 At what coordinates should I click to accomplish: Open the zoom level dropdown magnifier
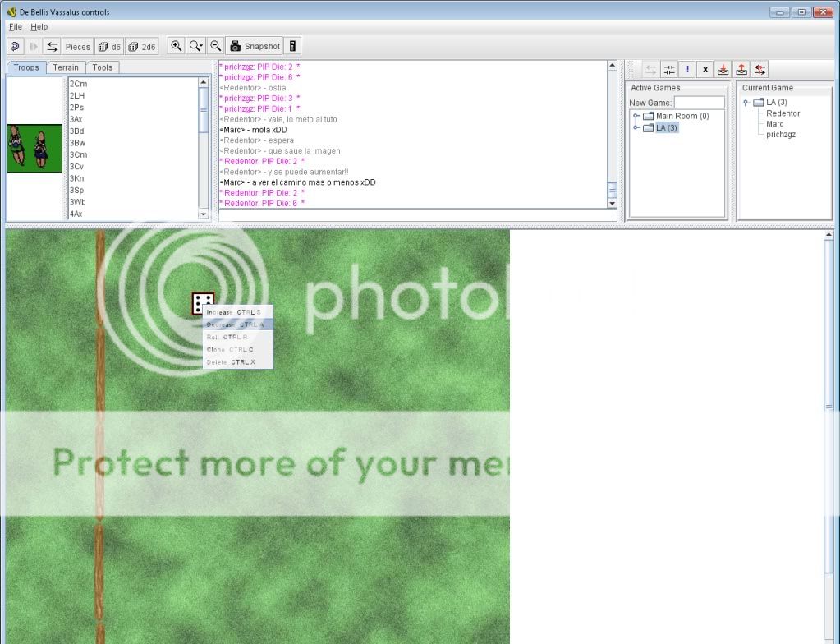click(x=196, y=46)
